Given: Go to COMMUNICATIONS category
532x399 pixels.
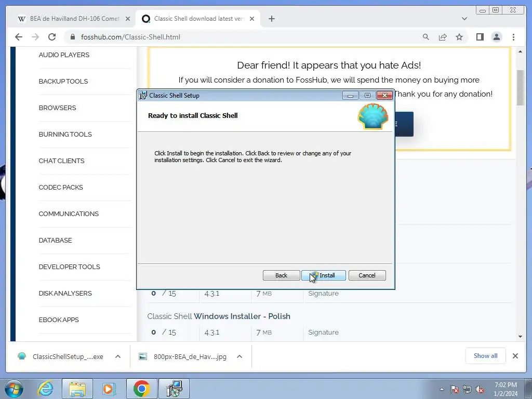Looking at the screenshot, I should 69,214.
